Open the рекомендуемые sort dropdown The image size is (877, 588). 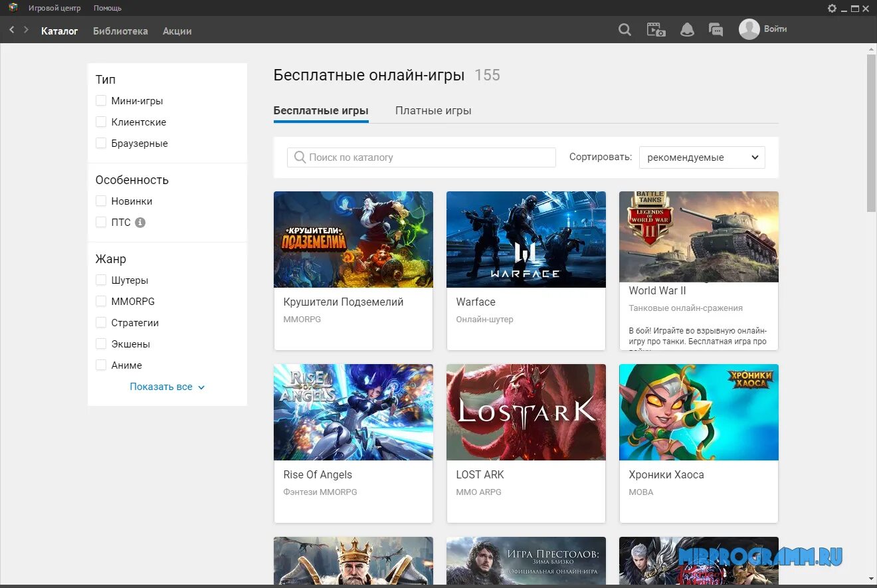702,157
